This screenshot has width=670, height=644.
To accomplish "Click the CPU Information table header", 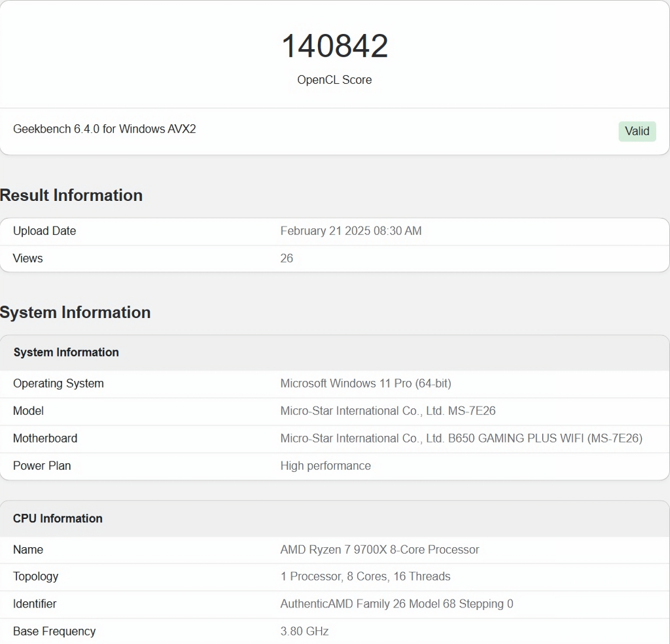I will pyautogui.click(x=58, y=518).
